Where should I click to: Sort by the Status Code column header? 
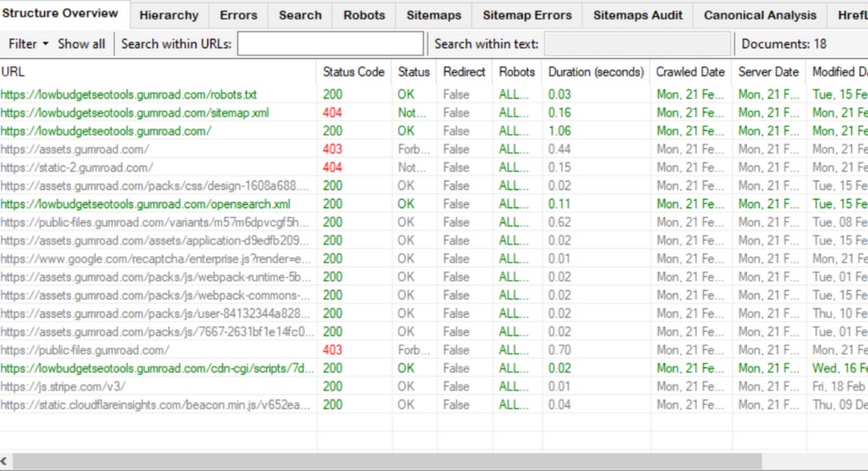click(354, 72)
